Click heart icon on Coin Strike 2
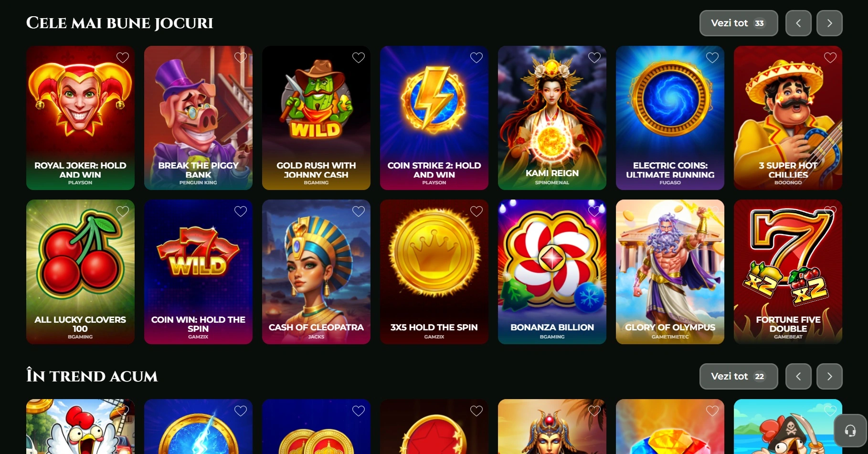 (x=476, y=58)
